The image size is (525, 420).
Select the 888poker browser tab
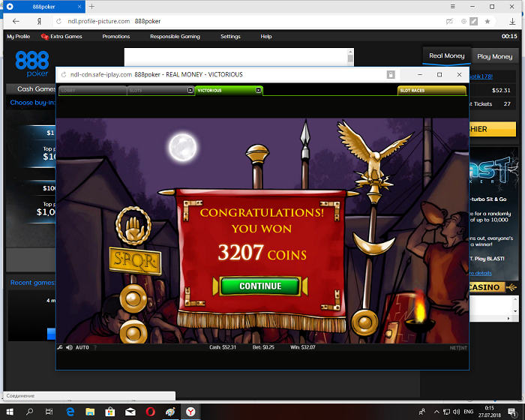pos(43,6)
